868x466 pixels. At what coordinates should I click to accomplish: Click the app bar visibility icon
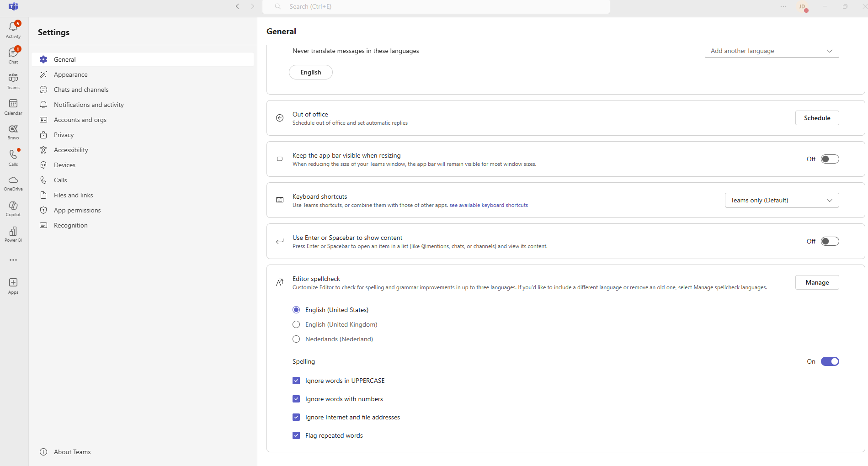click(x=280, y=159)
